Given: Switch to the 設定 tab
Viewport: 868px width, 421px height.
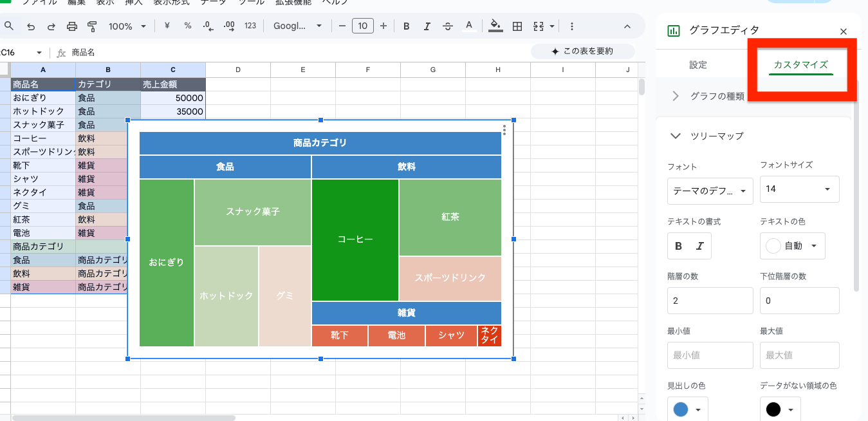Looking at the screenshot, I should 698,65.
